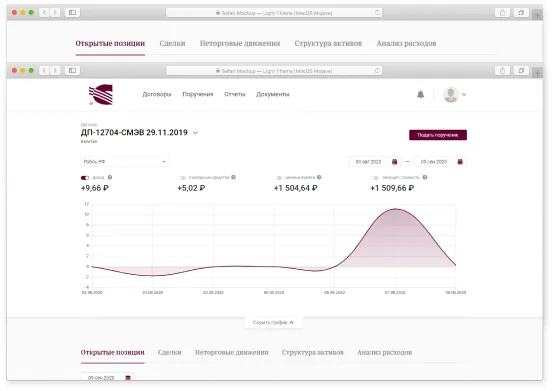This screenshot has height=391, width=552.
Task: Disable the Доход chart toggle
Action: pos(85,178)
